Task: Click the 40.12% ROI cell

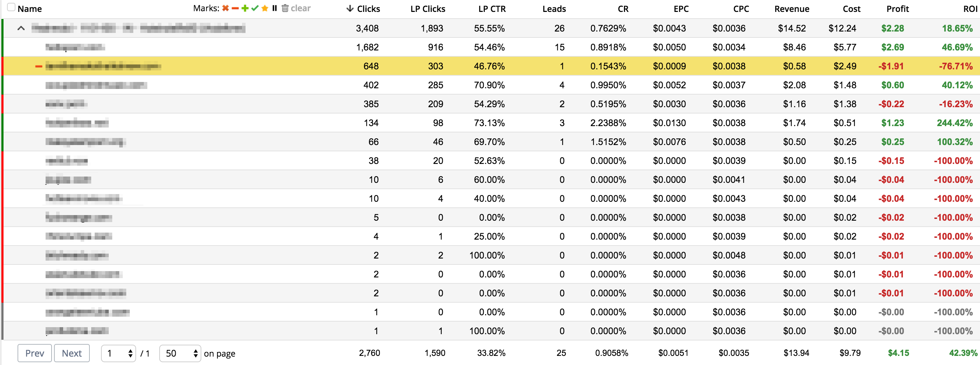Action: 957,85
